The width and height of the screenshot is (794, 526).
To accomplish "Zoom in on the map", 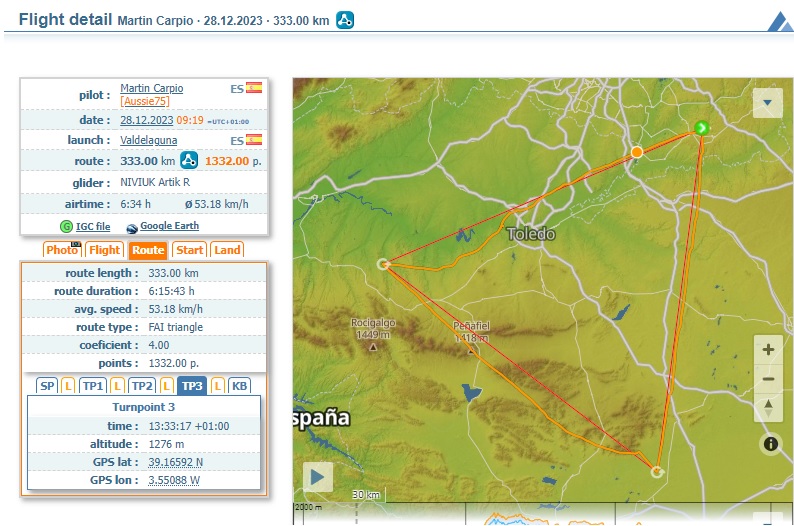I will 768,349.
